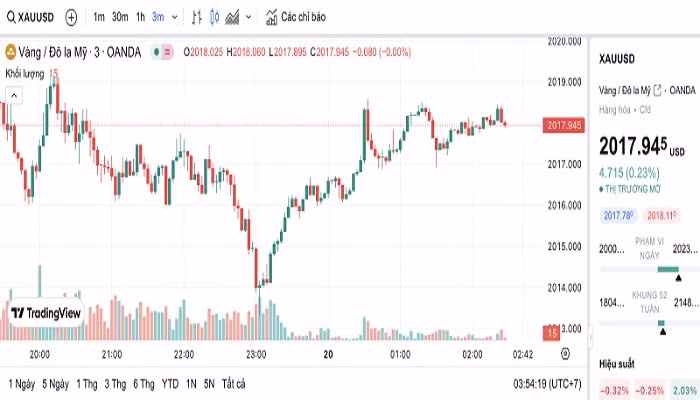Click the 52-week range slider marker

660,321
